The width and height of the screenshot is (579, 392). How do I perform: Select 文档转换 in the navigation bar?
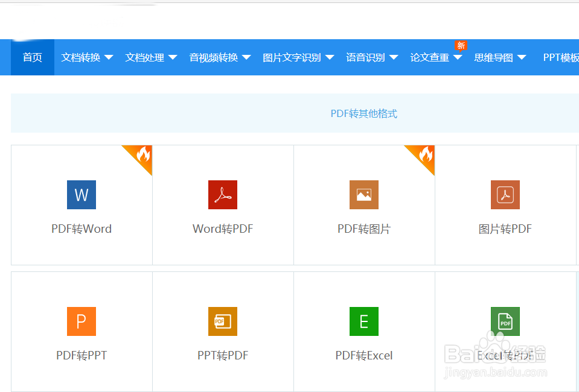click(80, 57)
